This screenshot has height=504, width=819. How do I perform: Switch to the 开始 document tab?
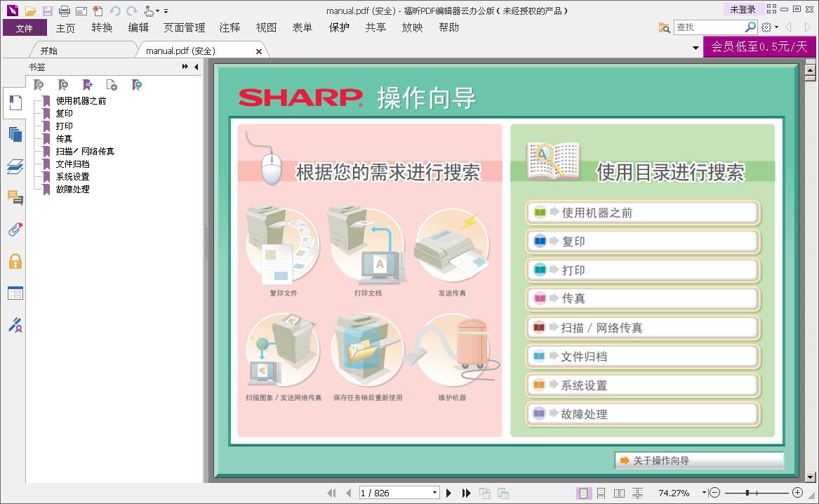point(49,51)
